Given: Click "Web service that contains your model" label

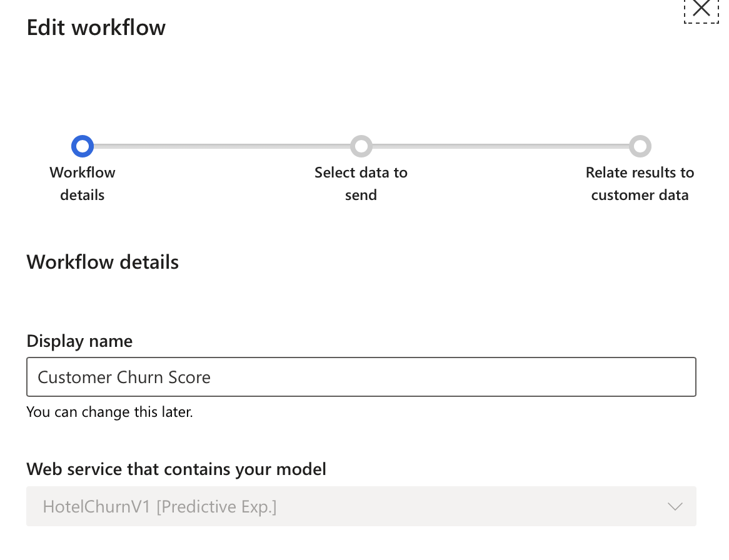Looking at the screenshot, I should point(176,469).
